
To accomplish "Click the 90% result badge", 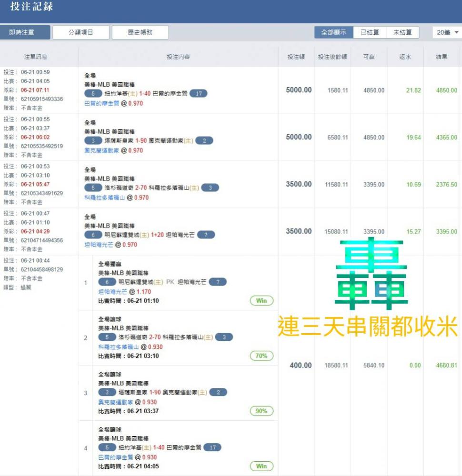I will pos(261,411).
